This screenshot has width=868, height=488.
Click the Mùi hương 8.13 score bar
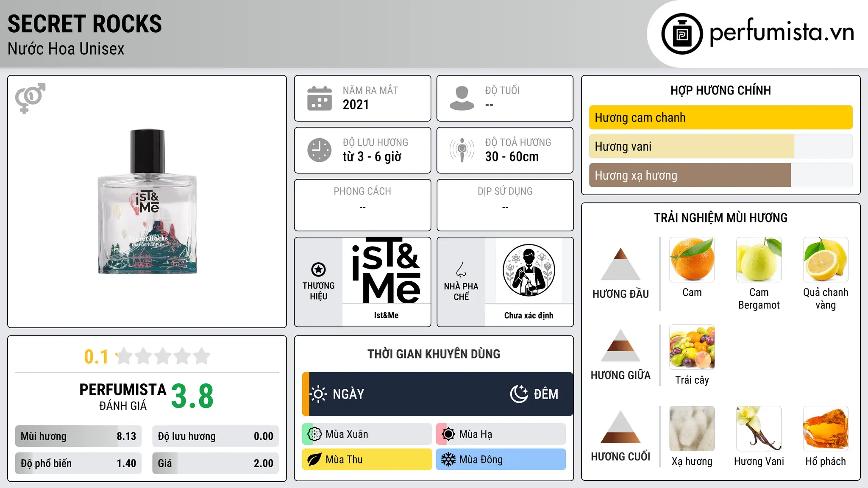[78, 436]
